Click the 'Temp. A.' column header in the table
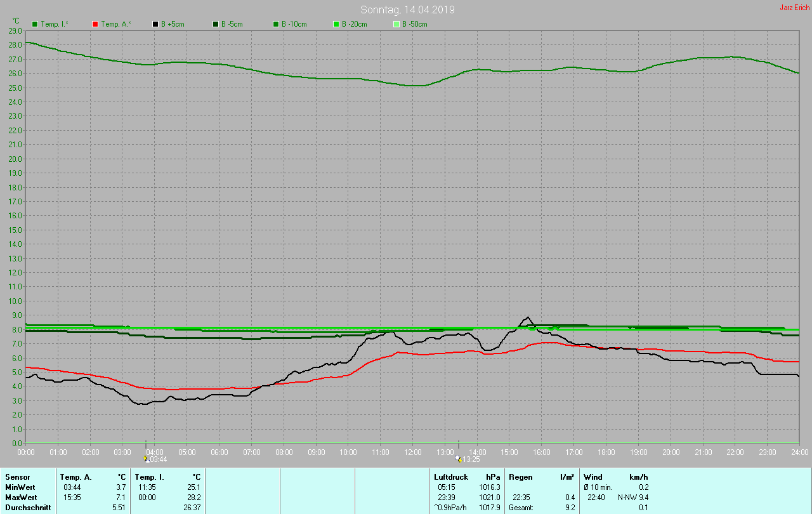This screenshot has height=514, width=812. pos(75,477)
